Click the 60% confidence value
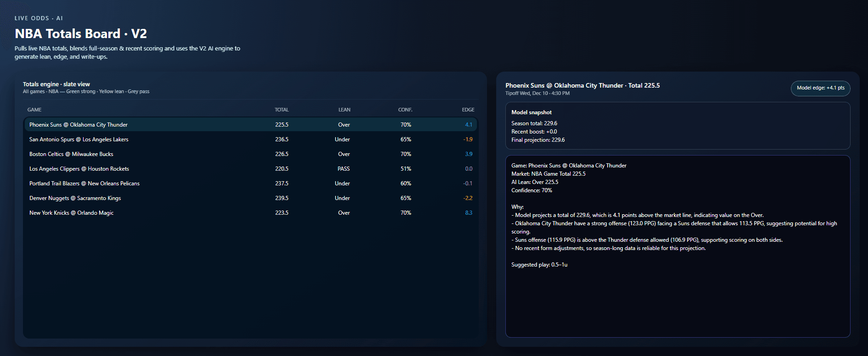Image resolution: width=868 pixels, height=356 pixels. (x=406, y=184)
